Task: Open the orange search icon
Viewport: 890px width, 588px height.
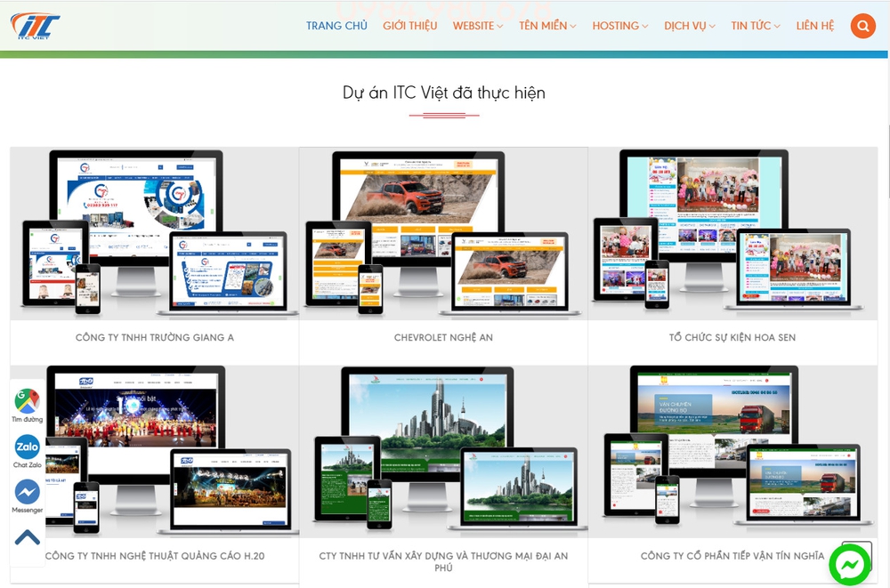Action: 862,26
